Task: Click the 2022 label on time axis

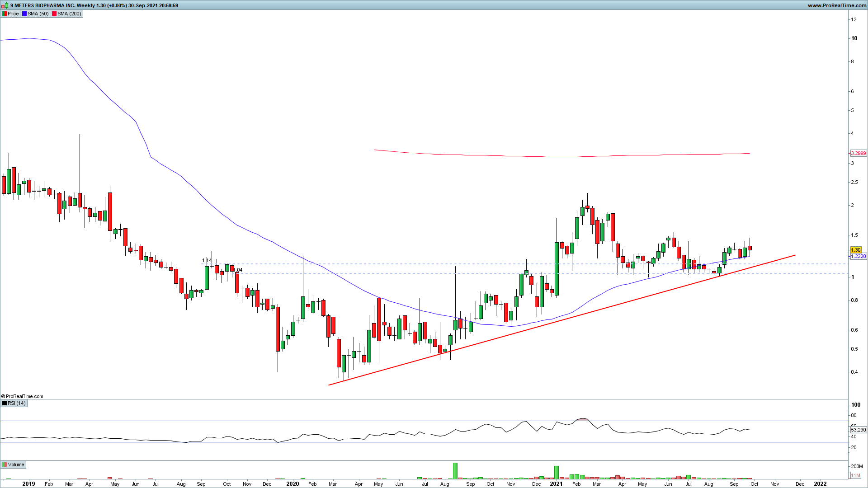Action: click(x=820, y=483)
